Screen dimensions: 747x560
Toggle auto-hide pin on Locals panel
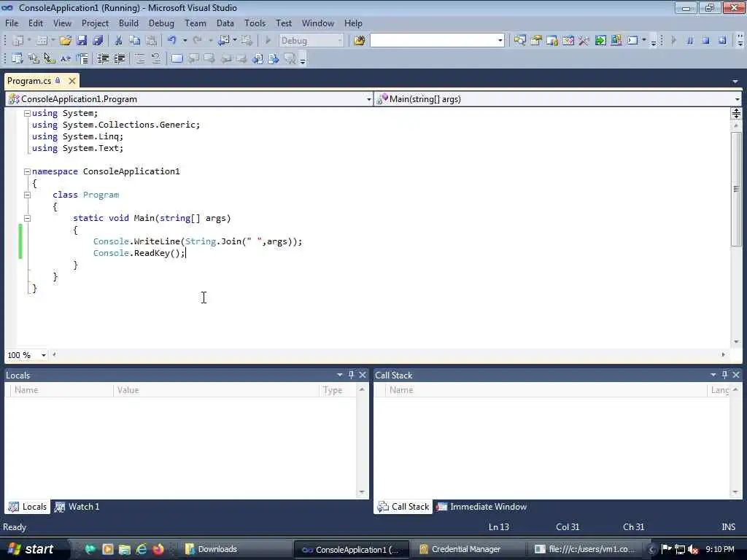tap(351, 375)
